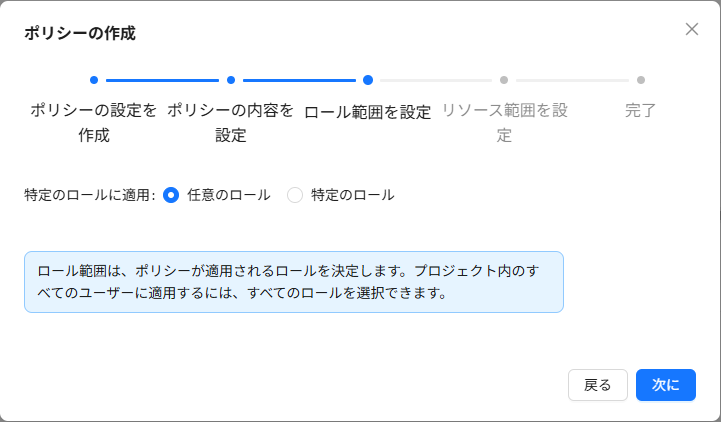Select the 特定のロール radio button
The height and width of the screenshot is (422, 721).
(295, 195)
